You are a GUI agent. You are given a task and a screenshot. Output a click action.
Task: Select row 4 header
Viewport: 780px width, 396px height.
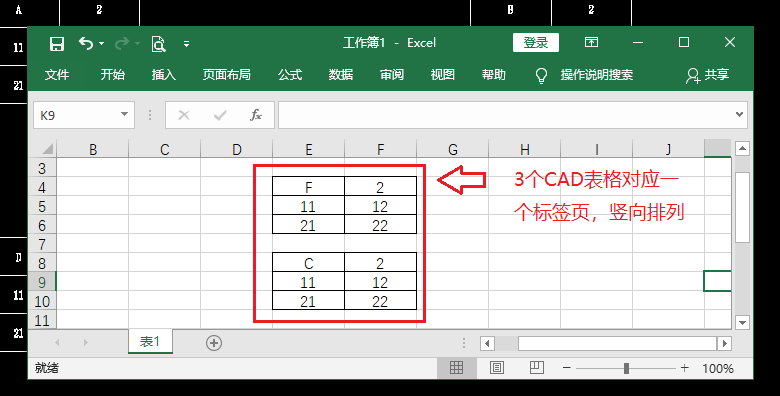tap(42, 187)
